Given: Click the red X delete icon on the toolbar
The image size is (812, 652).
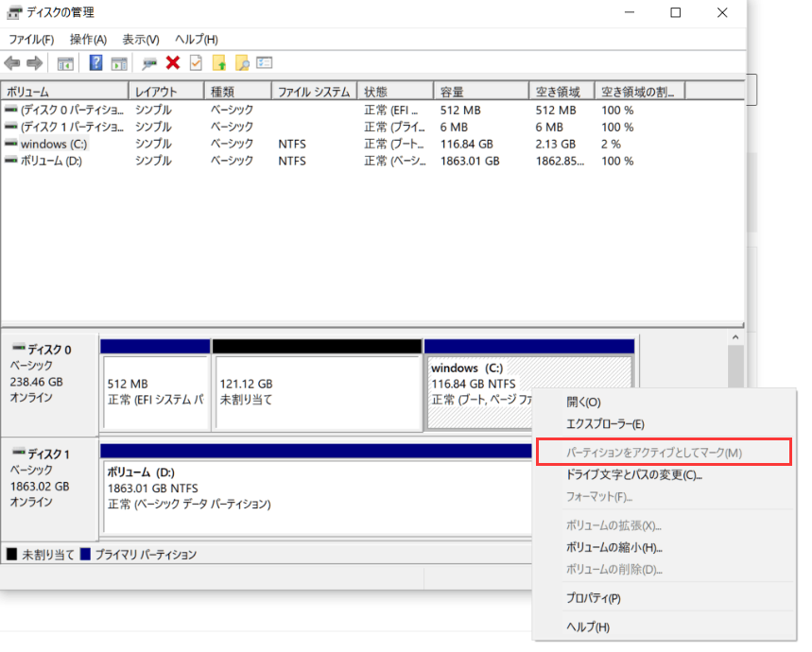Looking at the screenshot, I should pyautogui.click(x=173, y=62).
